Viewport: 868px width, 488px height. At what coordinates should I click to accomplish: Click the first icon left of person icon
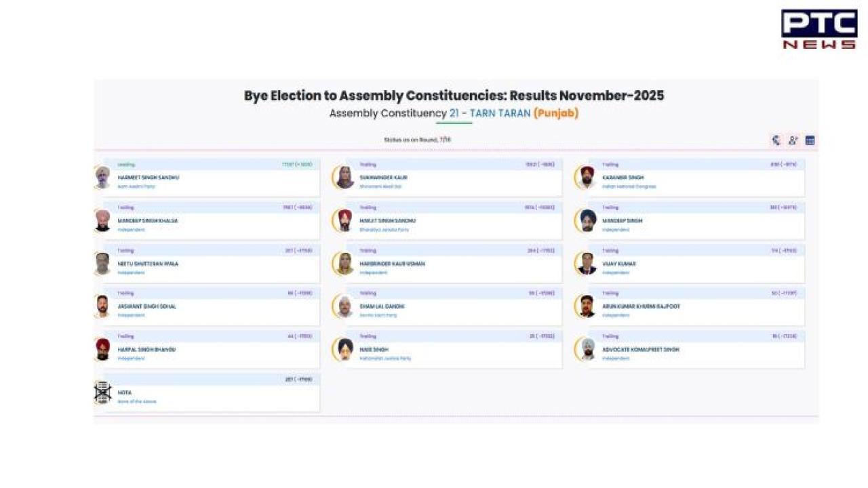(776, 141)
